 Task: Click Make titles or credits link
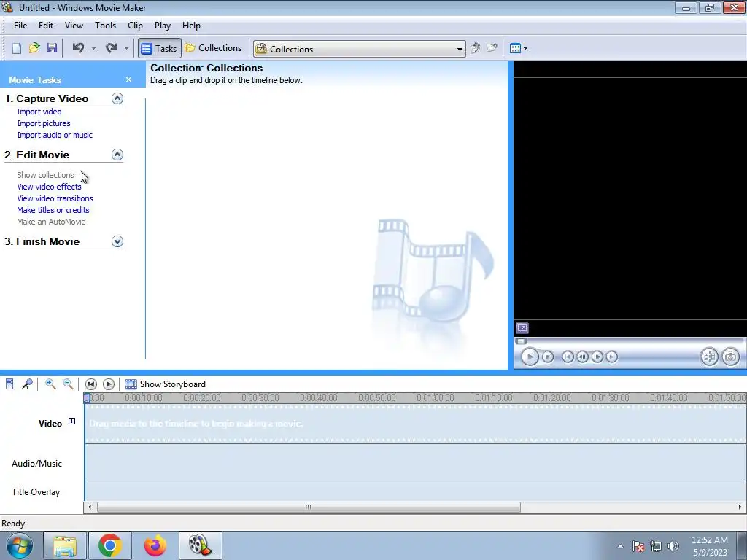pos(53,210)
